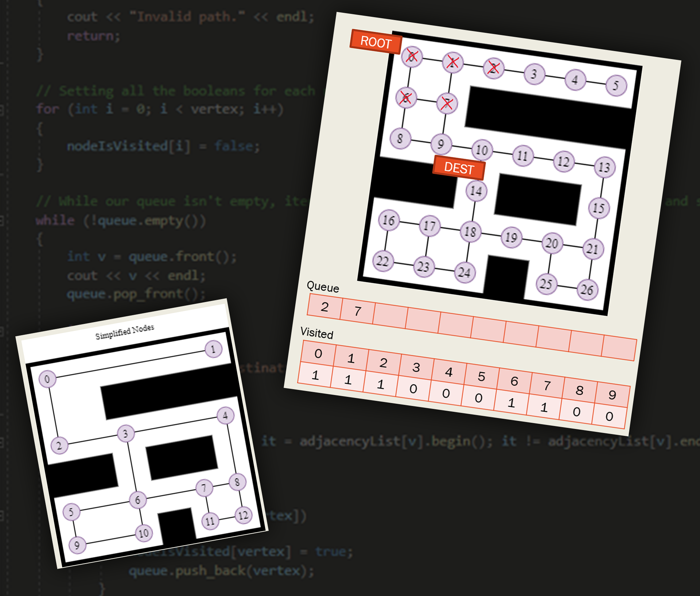
Task: Select node 1 in Simplified Nodes graph
Action: click(x=213, y=349)
